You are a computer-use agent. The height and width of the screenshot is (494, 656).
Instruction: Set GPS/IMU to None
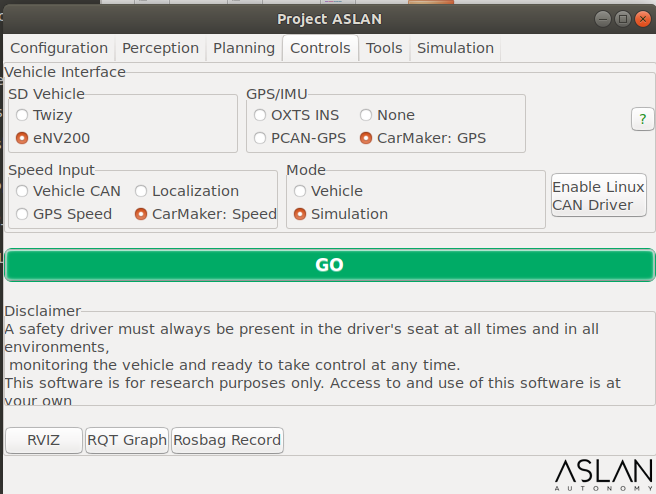[x=387, y=115]
